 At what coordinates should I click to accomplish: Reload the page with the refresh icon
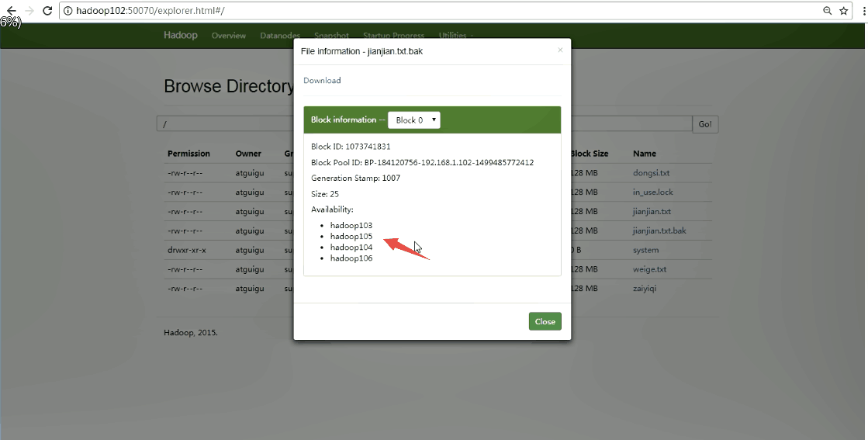click(x=47, y=11)
